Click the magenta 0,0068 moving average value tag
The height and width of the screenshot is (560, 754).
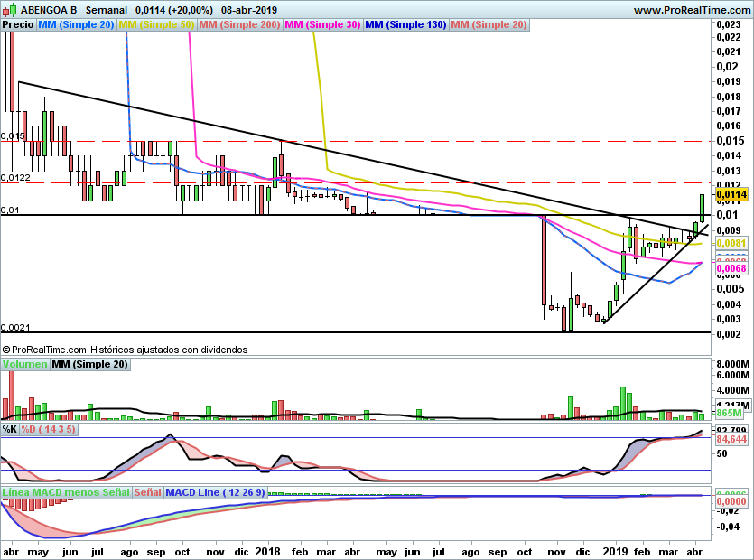[732, 268]
